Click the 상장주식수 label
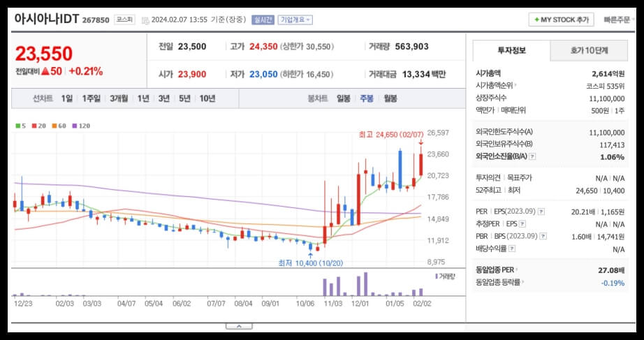This screenshot has width=644, height=340. tap(491, 98)
